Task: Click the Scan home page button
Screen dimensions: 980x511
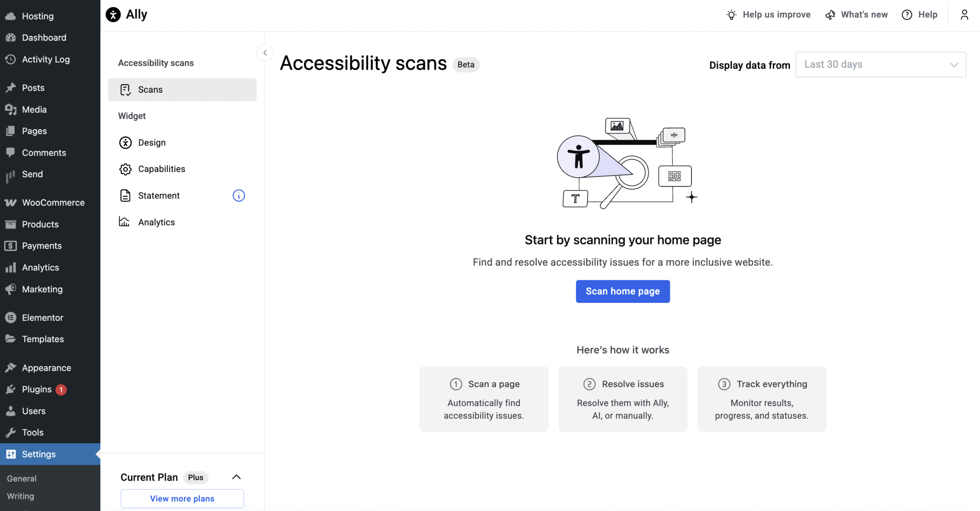Action: pos(622,291)
